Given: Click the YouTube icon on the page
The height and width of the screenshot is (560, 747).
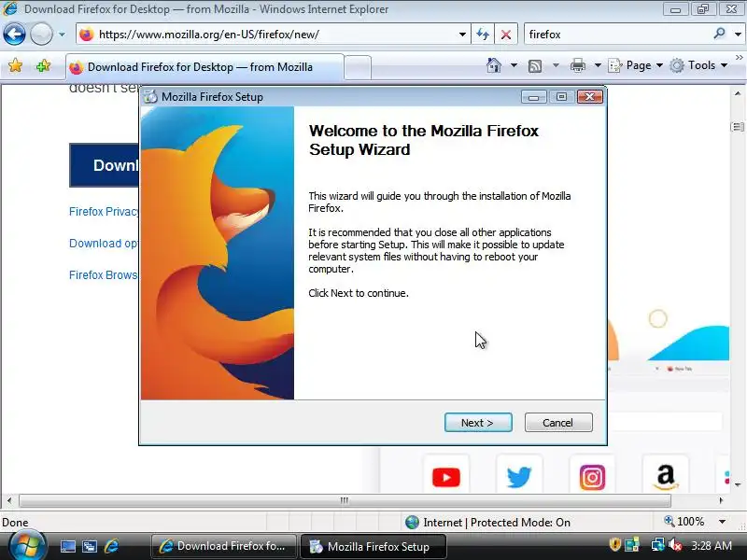Looking at the screenshot, I should (446, 477).
